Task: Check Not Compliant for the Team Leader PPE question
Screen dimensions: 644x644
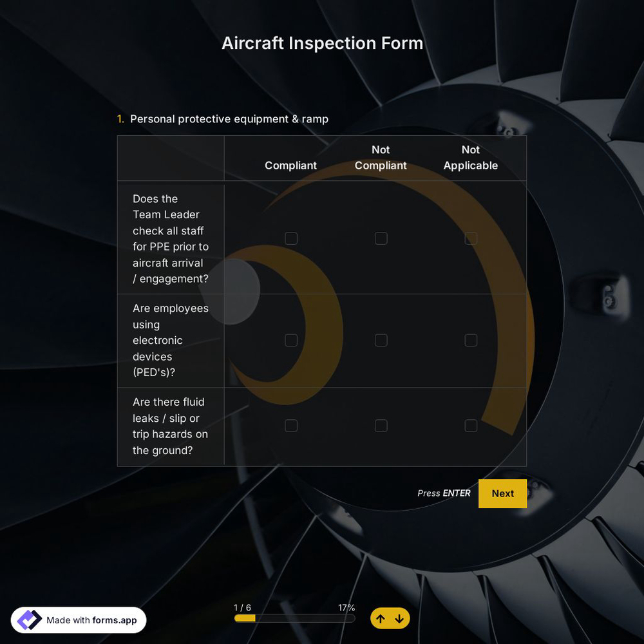Action: [x=381, y=238]
